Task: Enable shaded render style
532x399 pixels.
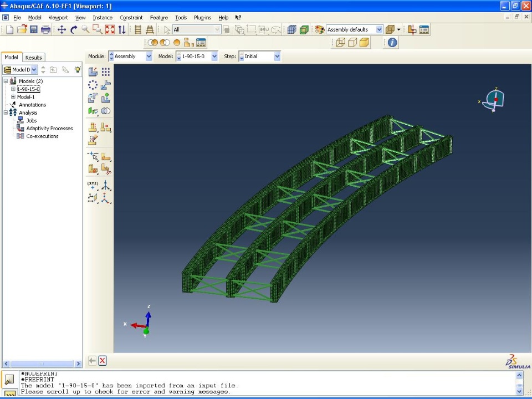Action: click(364, 43)
